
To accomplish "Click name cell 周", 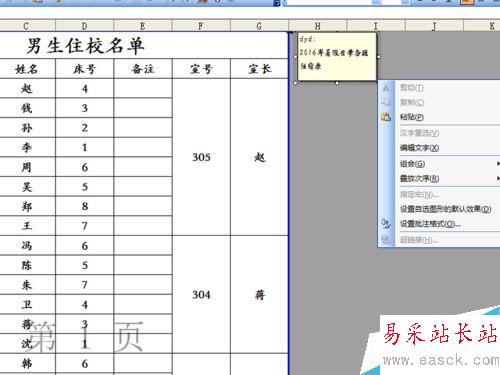I will (x=27, y=167).
